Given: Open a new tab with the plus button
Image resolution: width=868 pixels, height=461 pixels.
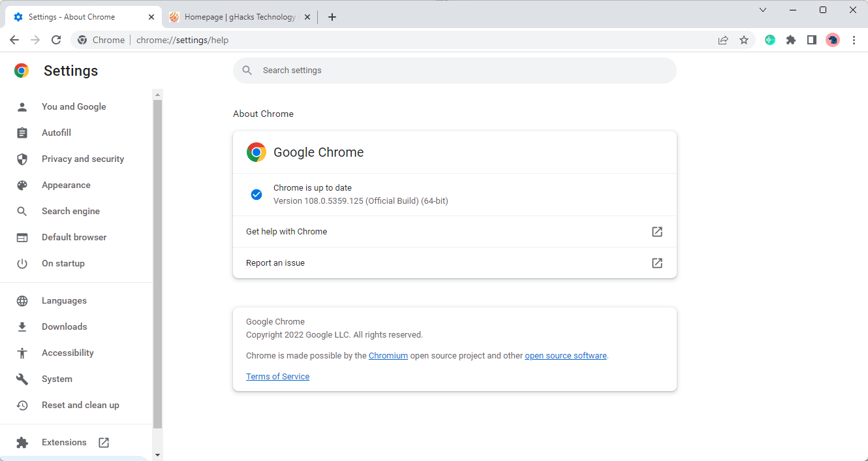Looking at the screenshot, I should [332, 17].
